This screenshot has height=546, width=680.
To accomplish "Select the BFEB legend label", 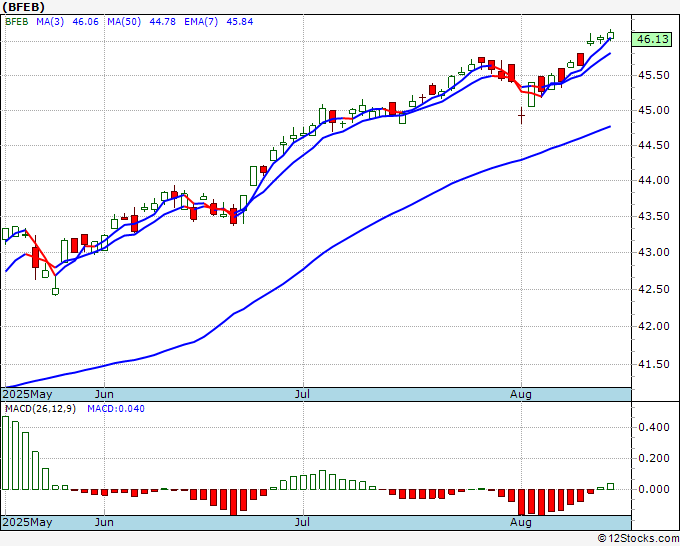I will pos(17,22).
